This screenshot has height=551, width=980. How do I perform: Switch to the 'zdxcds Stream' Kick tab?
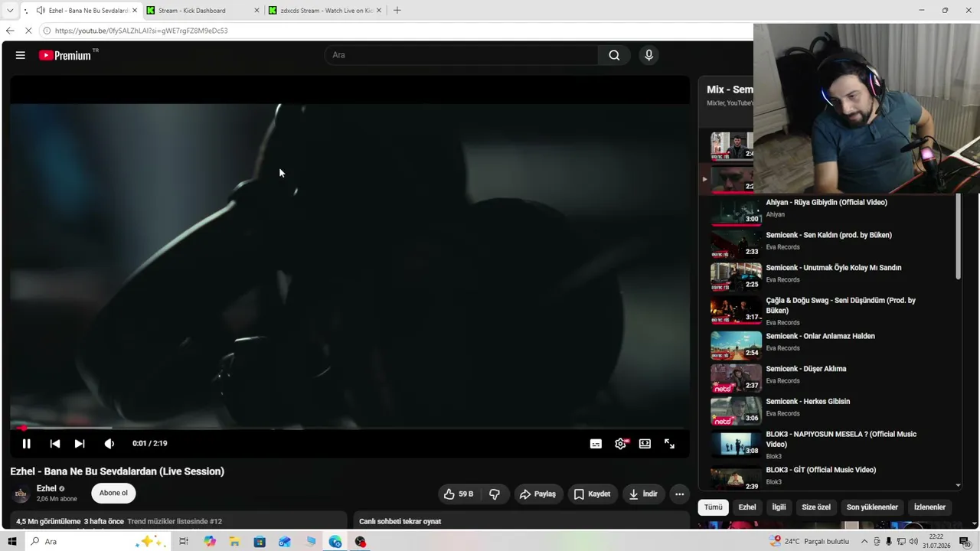coord(325,11)
